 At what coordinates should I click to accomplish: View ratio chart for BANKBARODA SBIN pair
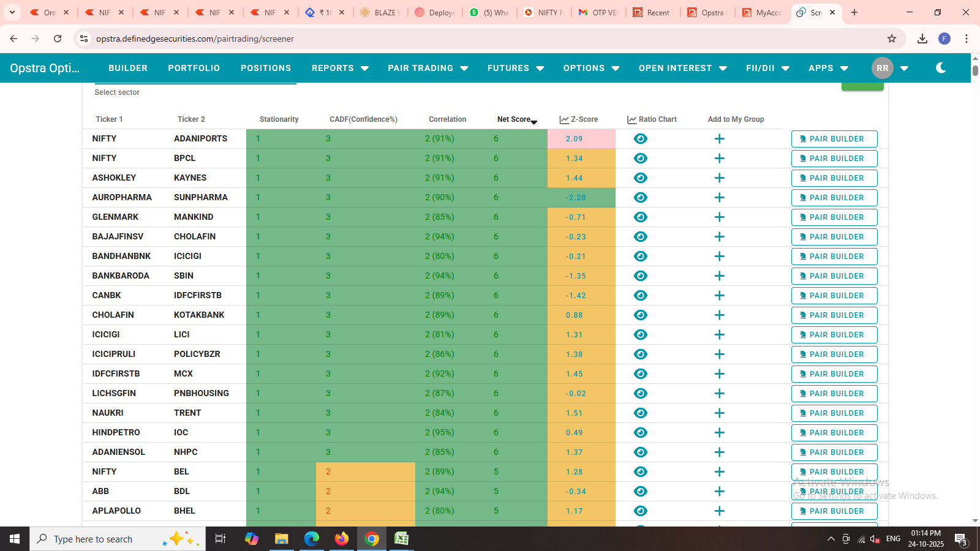[640, 276]
